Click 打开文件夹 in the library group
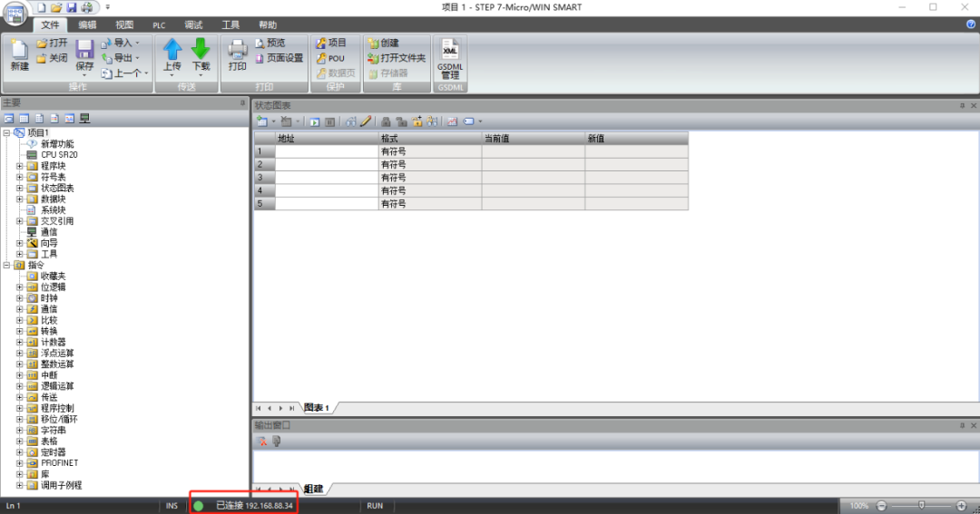This screenshot has width=980, height=514. tap(397, 58)
